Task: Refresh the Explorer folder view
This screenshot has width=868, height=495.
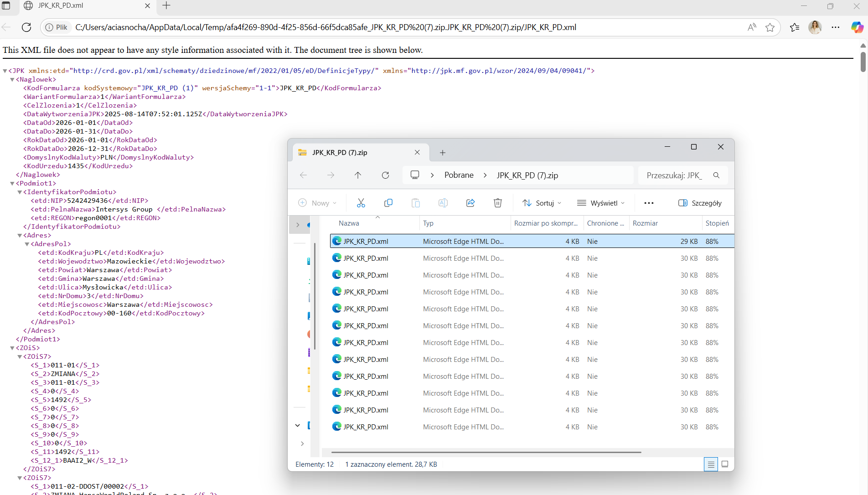Action: pos(385,175)
